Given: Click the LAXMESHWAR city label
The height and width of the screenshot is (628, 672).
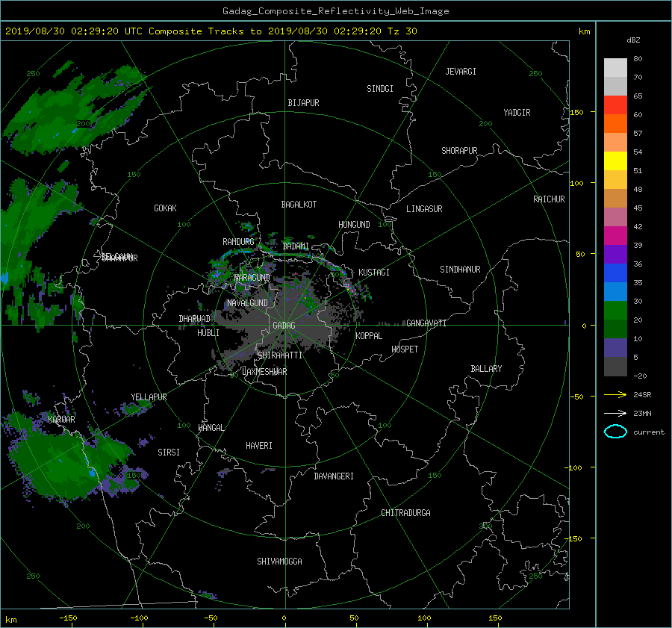Looking at the screenshot, I should [264, 372].
